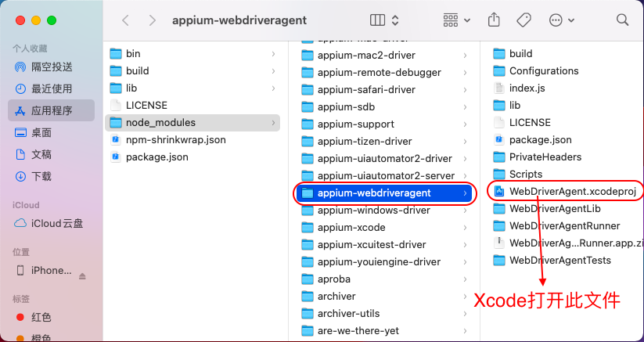
Task: Select the appium-remote-debugger folder
Action: (384, 72)
